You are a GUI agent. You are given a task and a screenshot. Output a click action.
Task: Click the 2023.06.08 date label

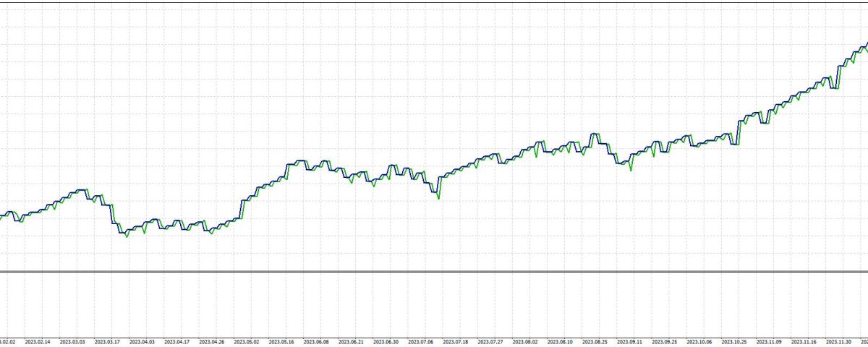coord(316,342)
